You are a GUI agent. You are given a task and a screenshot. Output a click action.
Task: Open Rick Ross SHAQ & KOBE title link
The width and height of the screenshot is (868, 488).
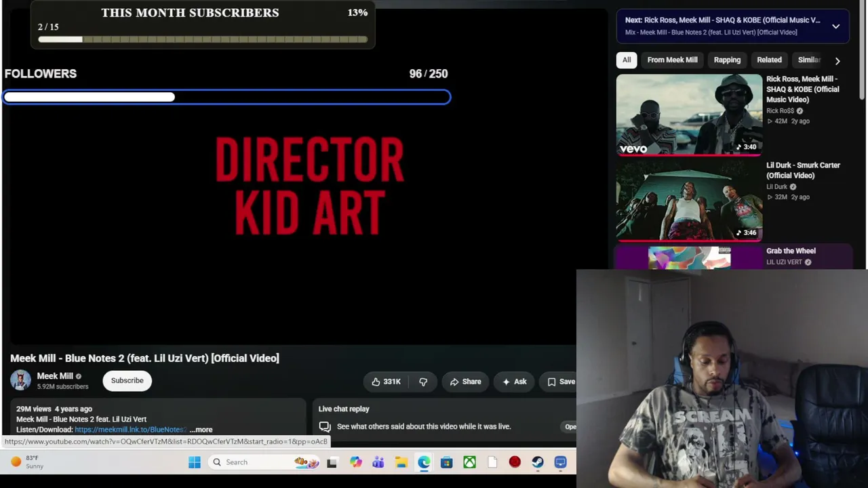(x=802, y=89)
